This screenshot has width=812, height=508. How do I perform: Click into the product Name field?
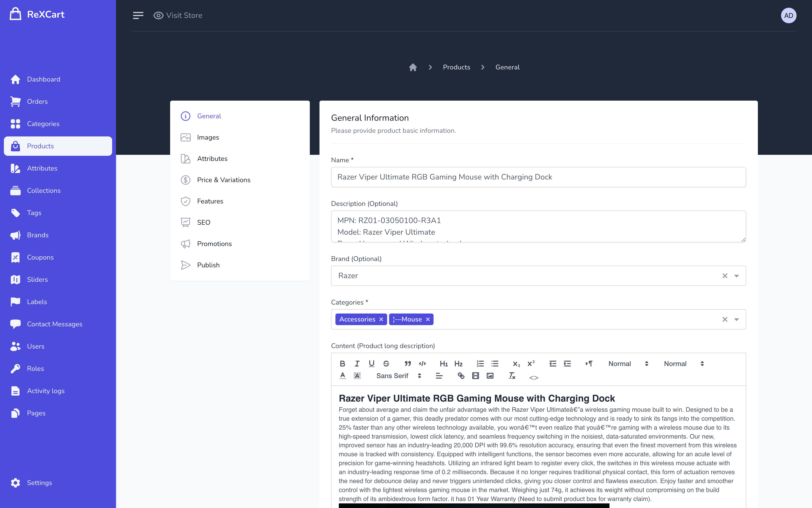(x=538, y=177)
